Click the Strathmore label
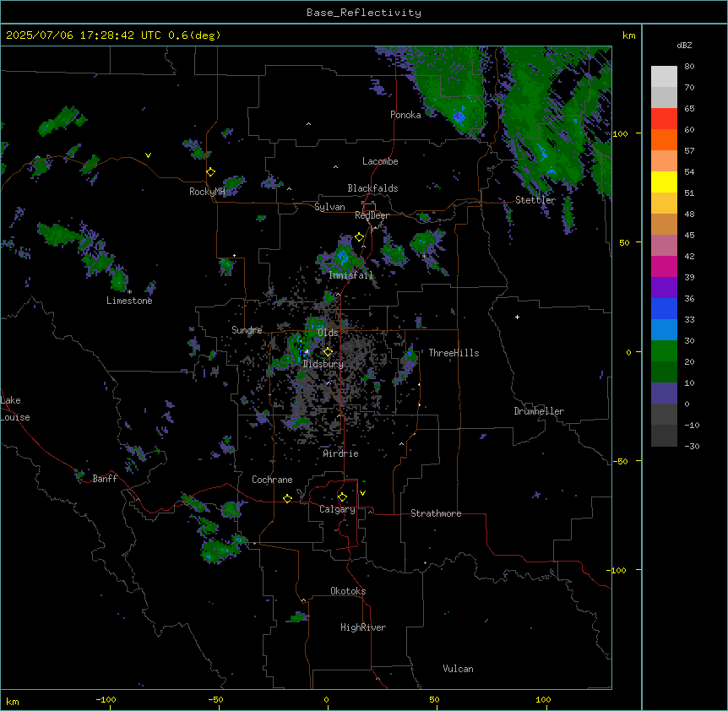This screenshot has height=711, width=728. 436,513
